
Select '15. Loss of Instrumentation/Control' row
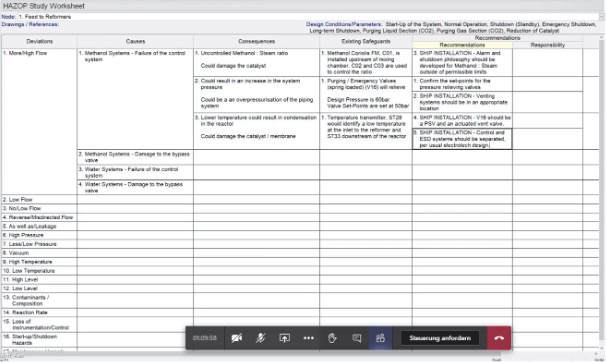[39, 325]
